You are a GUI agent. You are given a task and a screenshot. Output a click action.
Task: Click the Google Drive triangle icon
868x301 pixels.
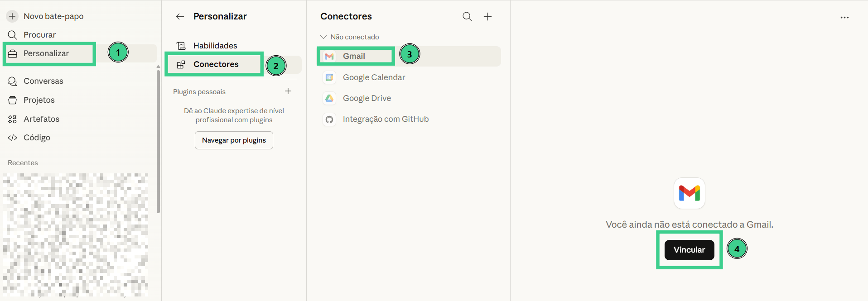click(x=329, y=98)
